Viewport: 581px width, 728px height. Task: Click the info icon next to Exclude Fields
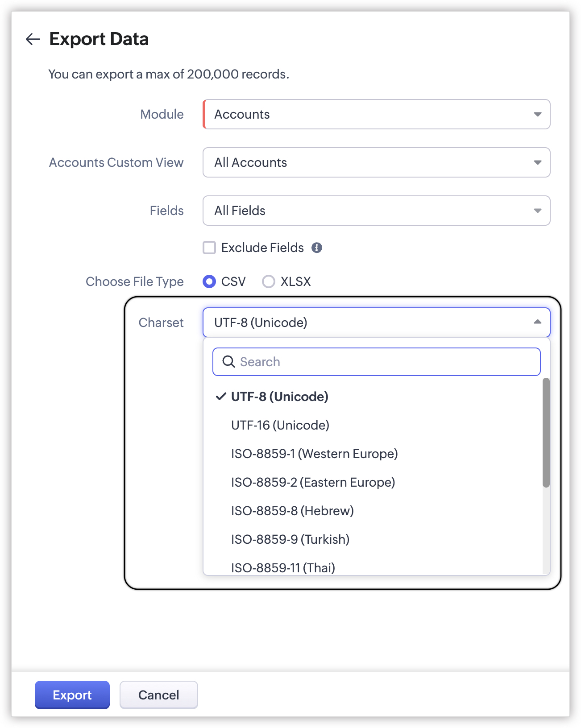pyautogui.click(x=317, y=248)
